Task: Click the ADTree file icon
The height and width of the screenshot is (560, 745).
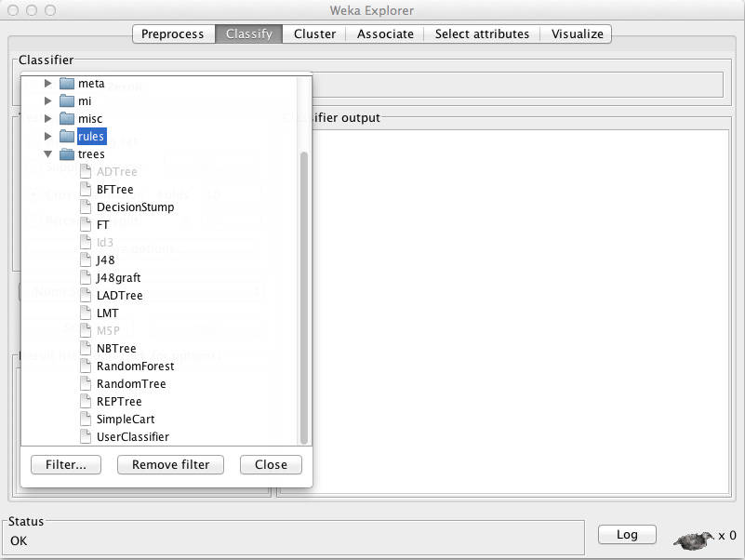Action: (x=86, y=171)
